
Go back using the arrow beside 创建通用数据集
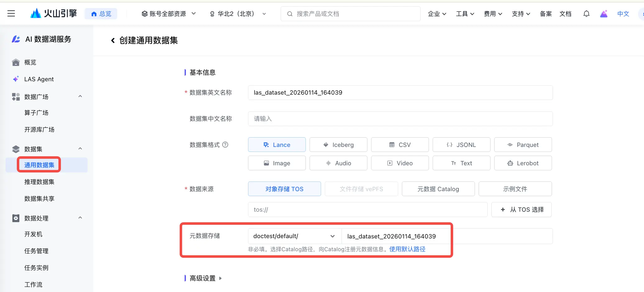click(x=113, y=40)
